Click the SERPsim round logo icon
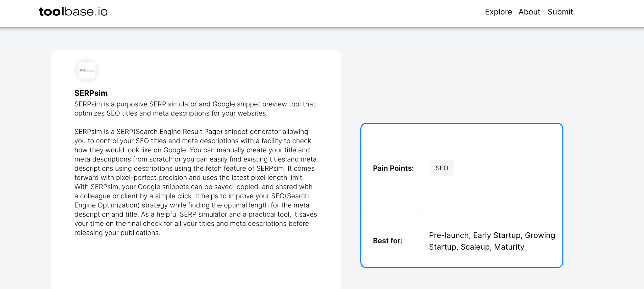The image size is (644, 289). point(87,71)
